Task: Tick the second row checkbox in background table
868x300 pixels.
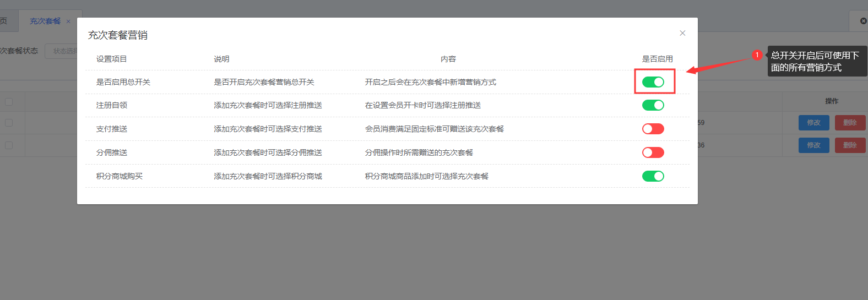Action: tap(9, 145)
